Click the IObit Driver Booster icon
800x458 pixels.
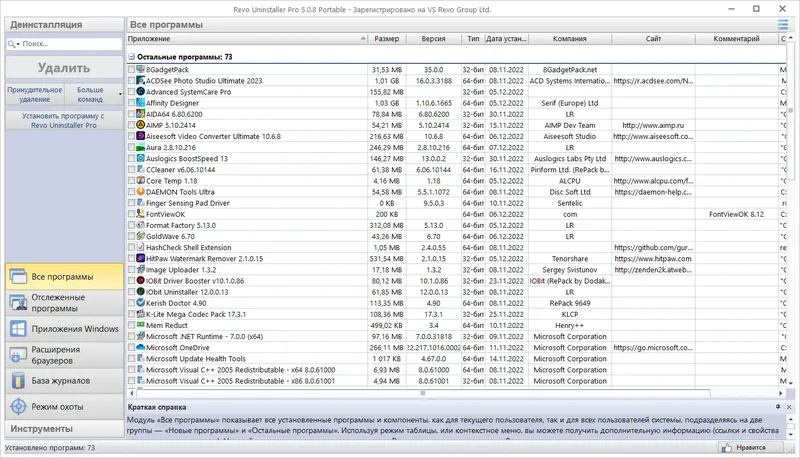(141, 281)
